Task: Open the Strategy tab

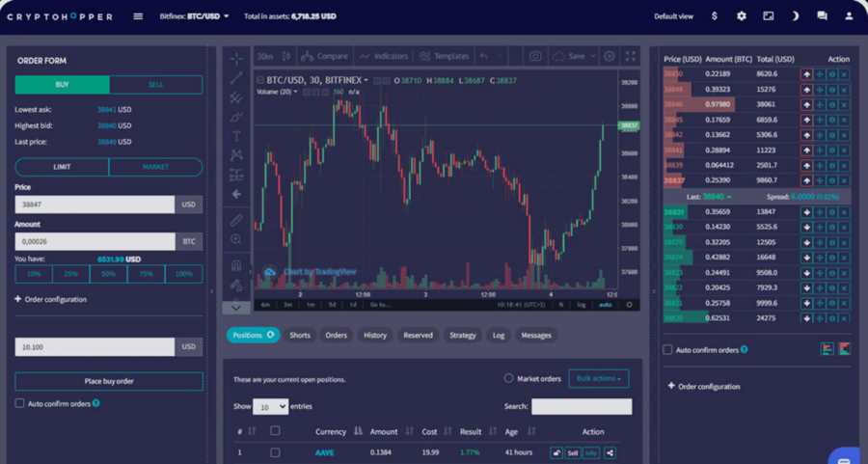Action: coord(463,335)
